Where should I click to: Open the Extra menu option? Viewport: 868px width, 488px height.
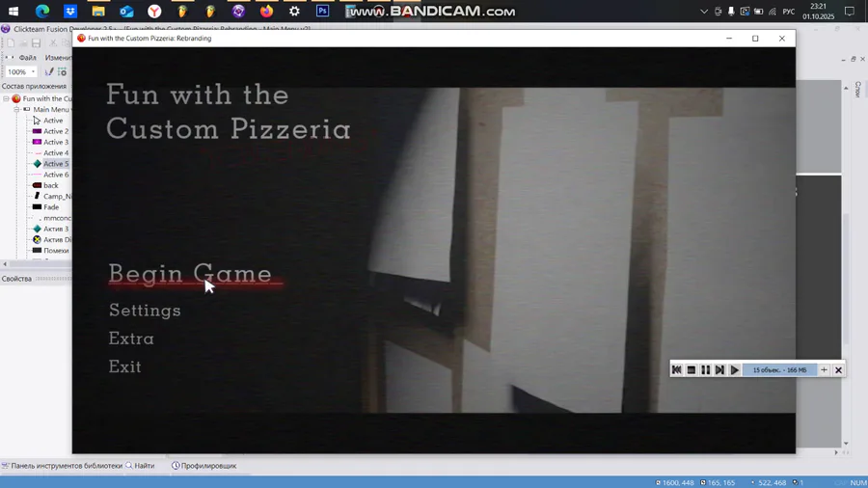point(131,339)
